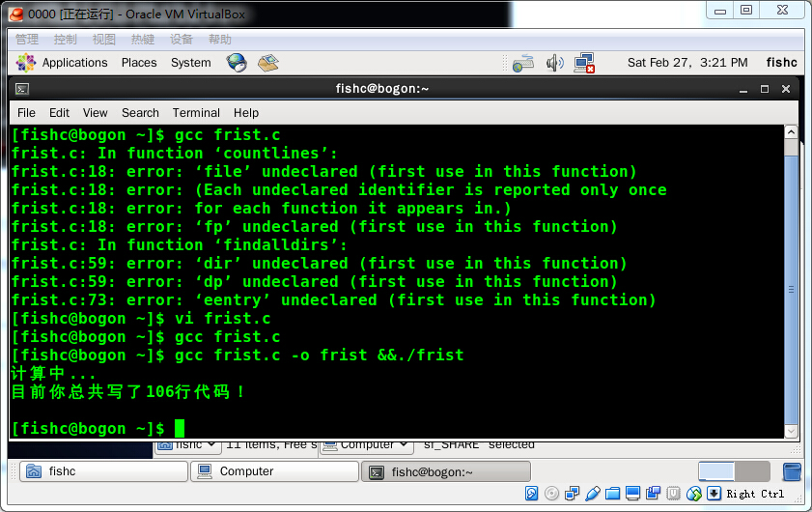Click the network manager tray icon
812x512 pixels.
pyautogui.click(x=523, y=63)
